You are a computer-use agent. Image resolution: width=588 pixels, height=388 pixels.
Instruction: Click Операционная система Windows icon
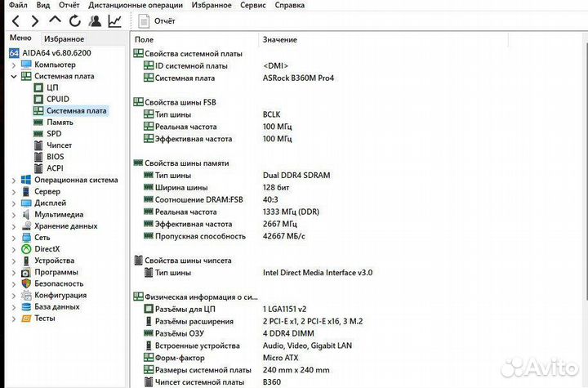[x=26, y=180]
